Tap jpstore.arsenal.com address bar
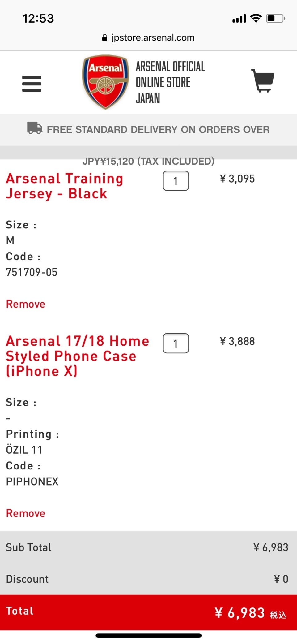Viewport: 297px width, 644px height. pos(148,38)
